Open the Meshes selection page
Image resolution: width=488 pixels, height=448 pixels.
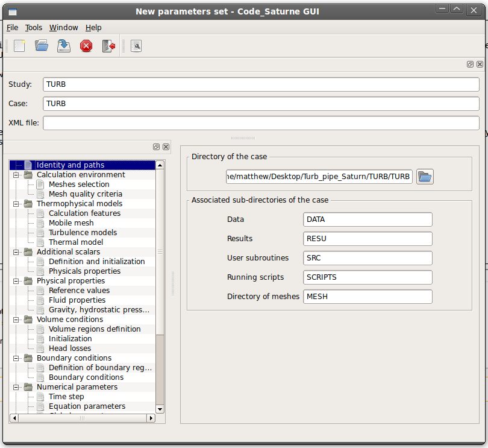pyautogui.click(x=79, y=184)
